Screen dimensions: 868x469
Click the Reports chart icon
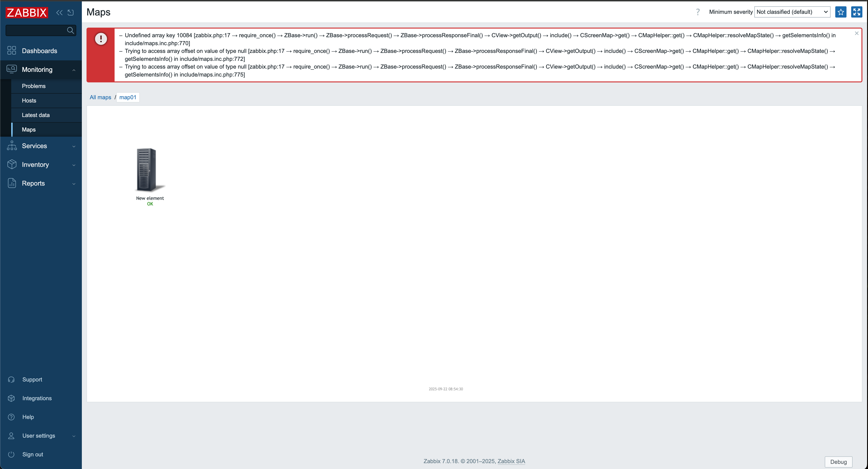[x=11, y=183]
